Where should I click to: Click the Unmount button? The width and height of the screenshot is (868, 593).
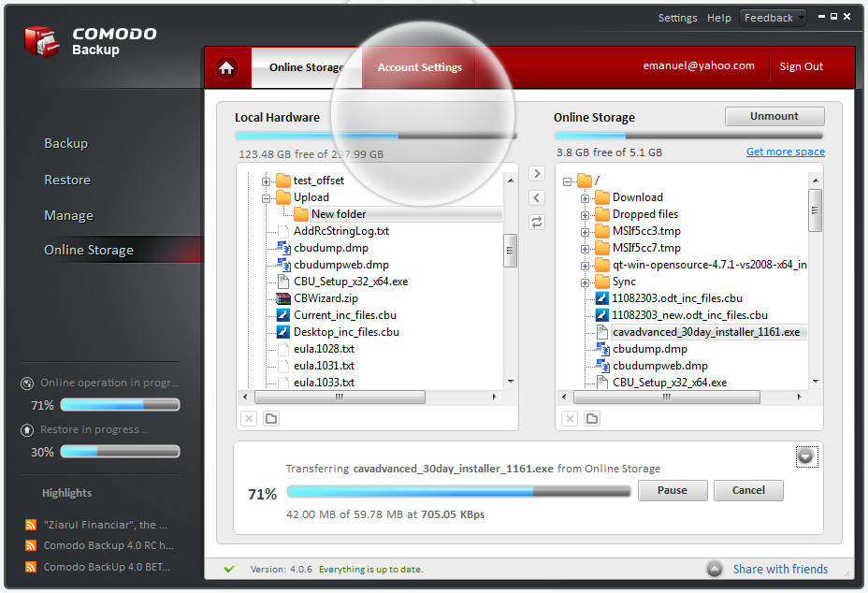coord(774,116)
